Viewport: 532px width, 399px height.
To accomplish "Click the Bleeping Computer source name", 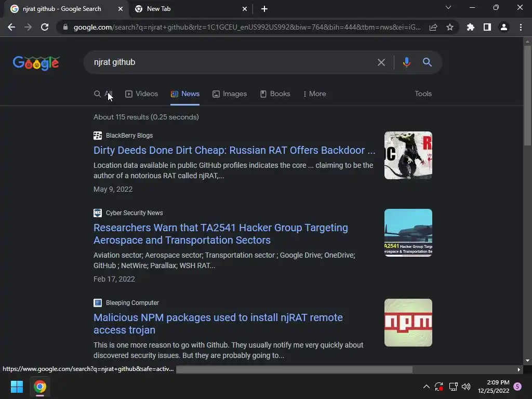I will pos(132,303).
